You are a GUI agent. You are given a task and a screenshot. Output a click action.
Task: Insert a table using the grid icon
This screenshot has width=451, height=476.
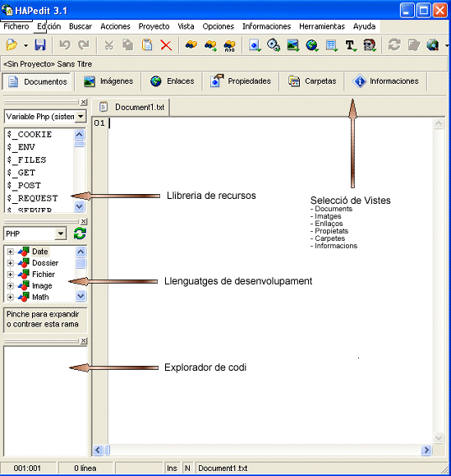click(x=332, y=45)
